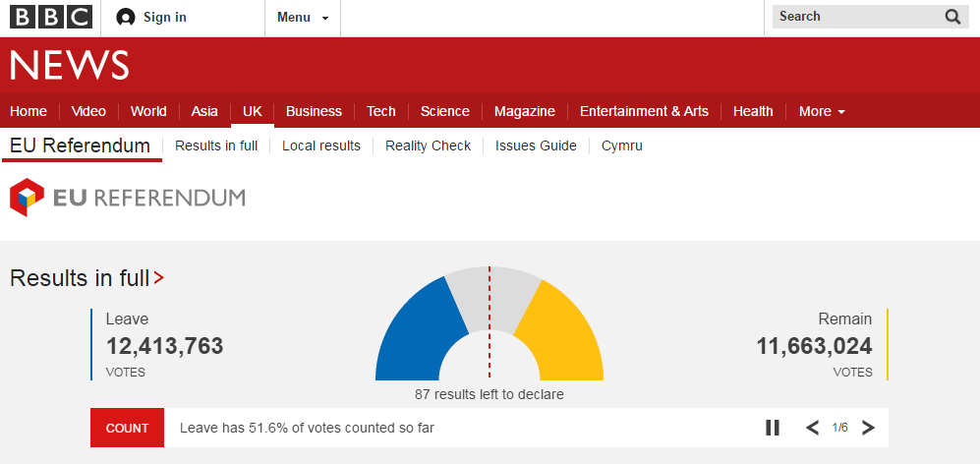Go to Asia news
This screenshot has width=980, height=464.
pos(204,111)
